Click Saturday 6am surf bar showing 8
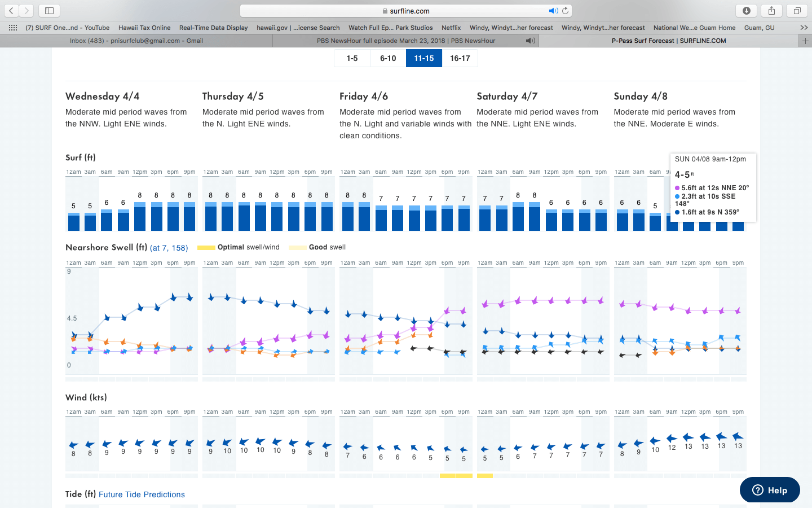Viewport: 812px width, 508px height. coord(518,217)
